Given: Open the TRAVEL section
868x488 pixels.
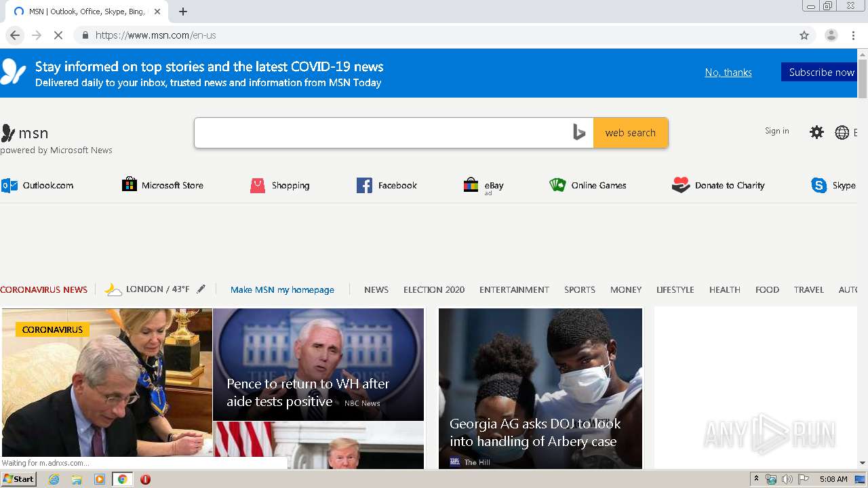Looking at the screenshot, I should click(x=809, y=289).
